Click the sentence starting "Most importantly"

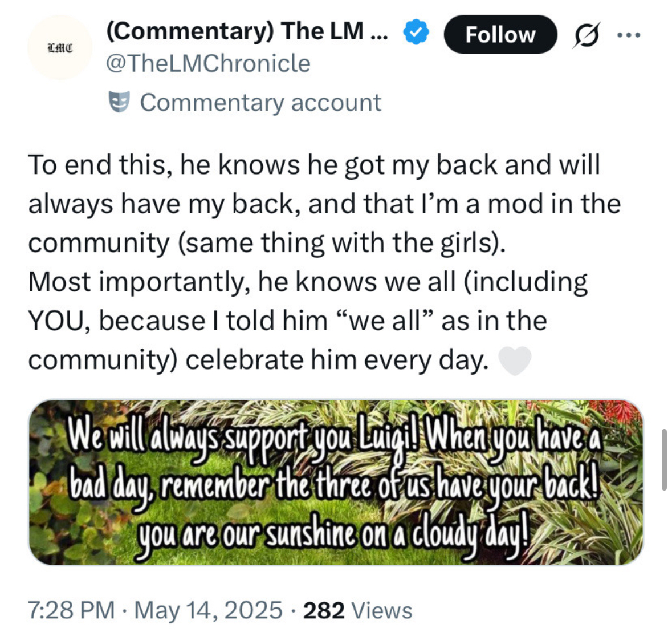click(308, 321)
